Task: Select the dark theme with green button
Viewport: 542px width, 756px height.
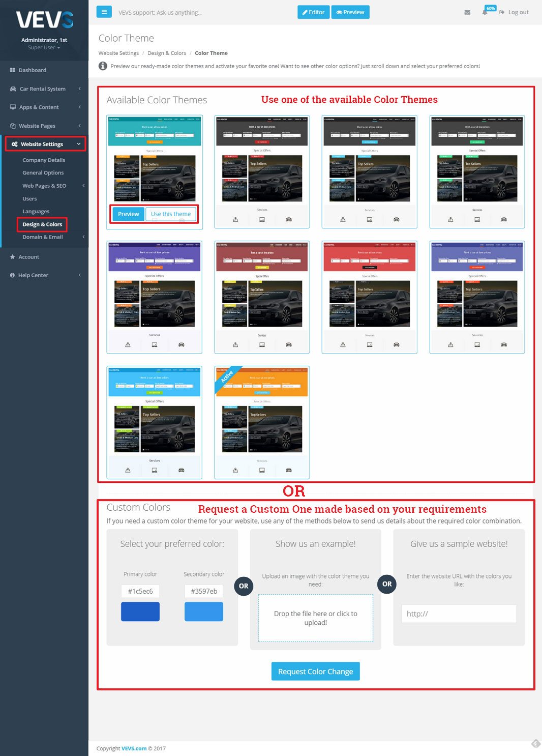Action: point(477,172)
